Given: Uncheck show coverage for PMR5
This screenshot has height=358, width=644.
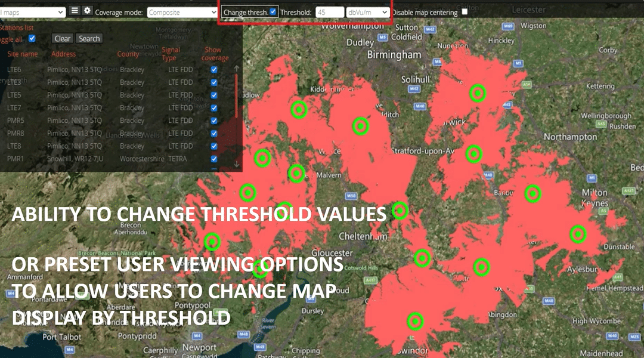Looking at the screenshot, I should (214, 121).
